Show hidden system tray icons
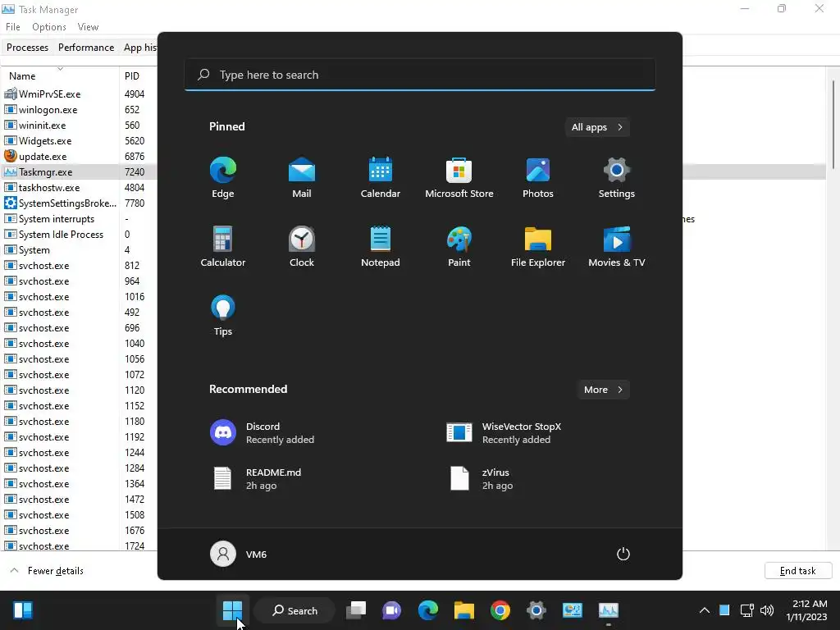Viewport: 840px width, 630px height. click(705, 610)
